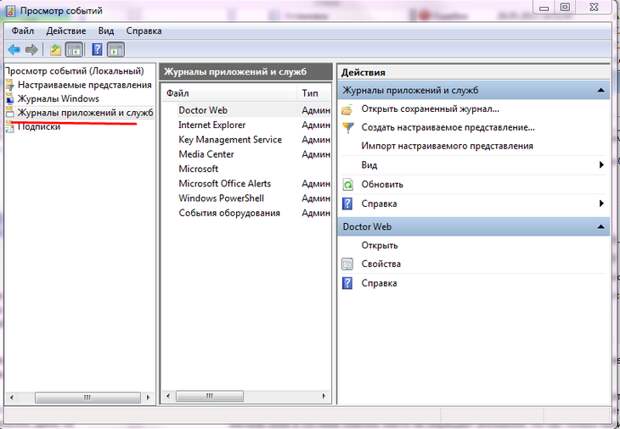Image resolution: width=620 pixels, height=429 pixels.
Task: Select Microsoft Office Alerts row
Action: [247, 184]
